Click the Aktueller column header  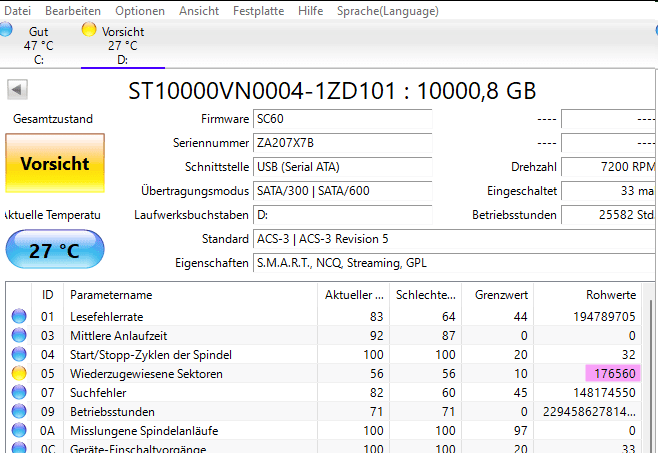[353, 295]
